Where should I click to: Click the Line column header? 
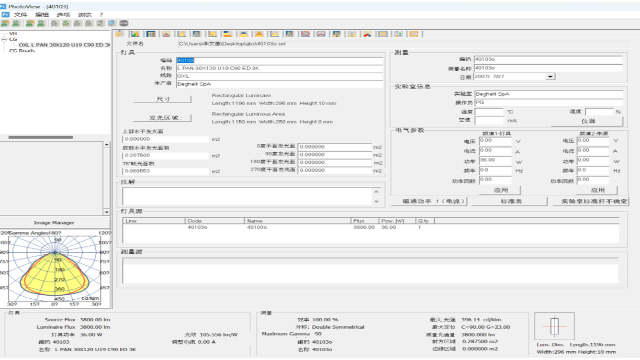click(154, 221)
